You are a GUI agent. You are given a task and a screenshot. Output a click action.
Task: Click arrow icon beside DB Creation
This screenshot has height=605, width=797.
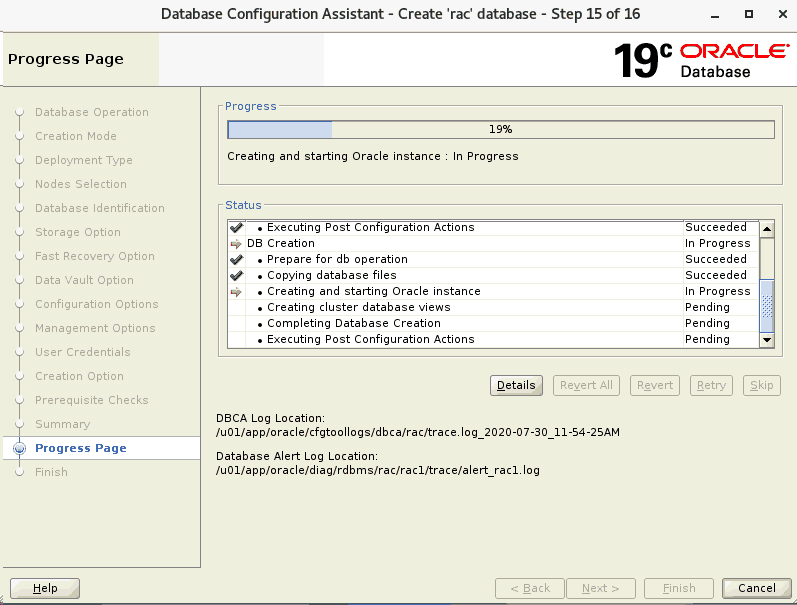click(x=236, y=244)
